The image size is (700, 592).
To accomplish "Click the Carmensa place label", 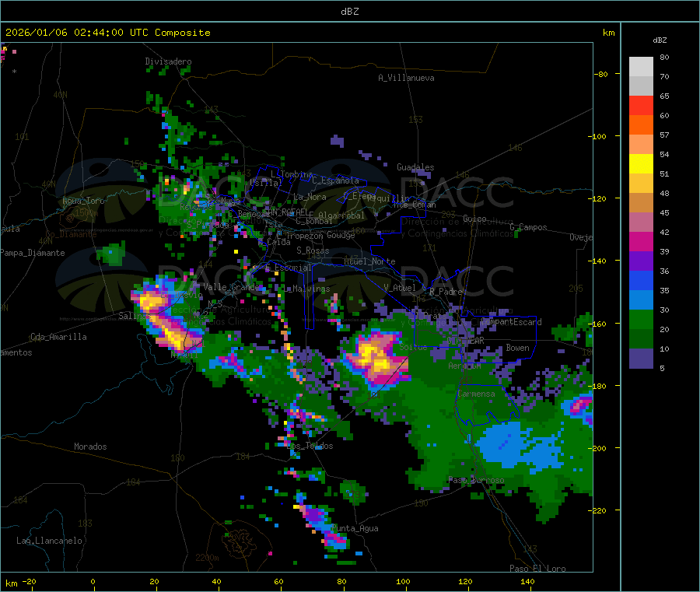I will (476, 394).
